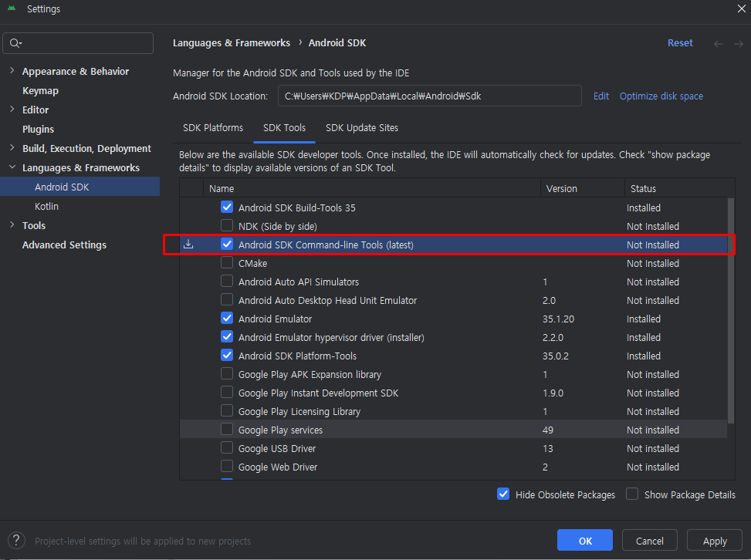The height and width of the screenshot is (560, 751).
Task: Click version 49 of Google Play services
Action: (548, 430)
